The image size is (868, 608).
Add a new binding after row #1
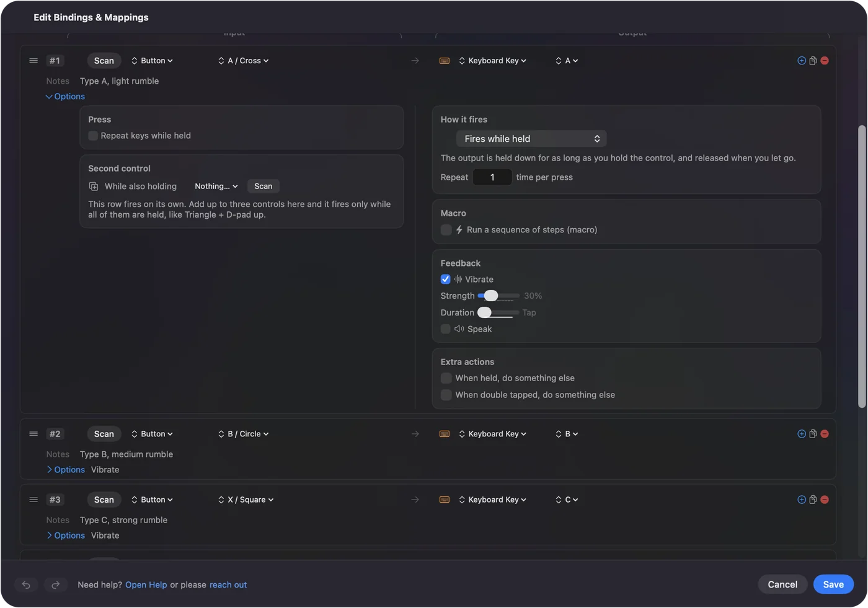pyautogui.click(x=802, y=61)
